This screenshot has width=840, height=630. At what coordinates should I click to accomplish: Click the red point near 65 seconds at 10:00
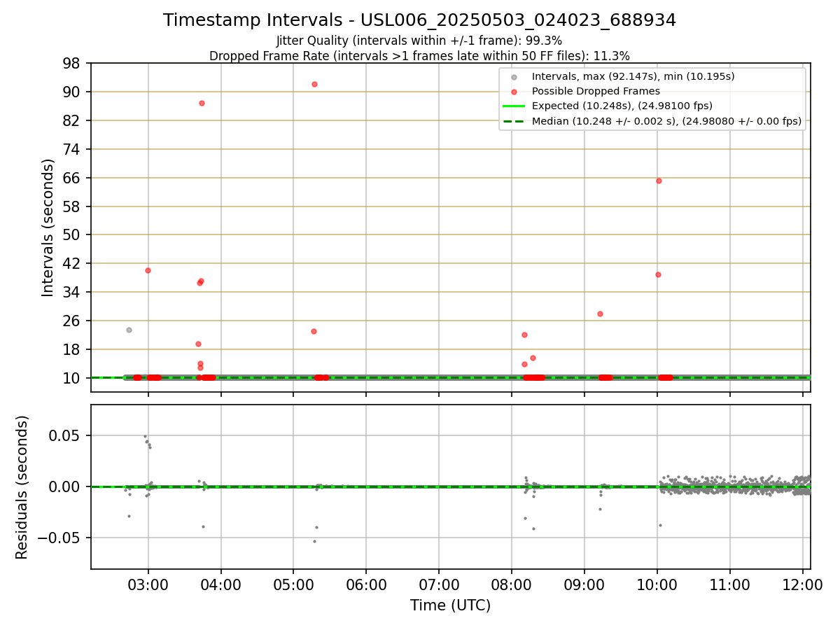click(659, 181)
